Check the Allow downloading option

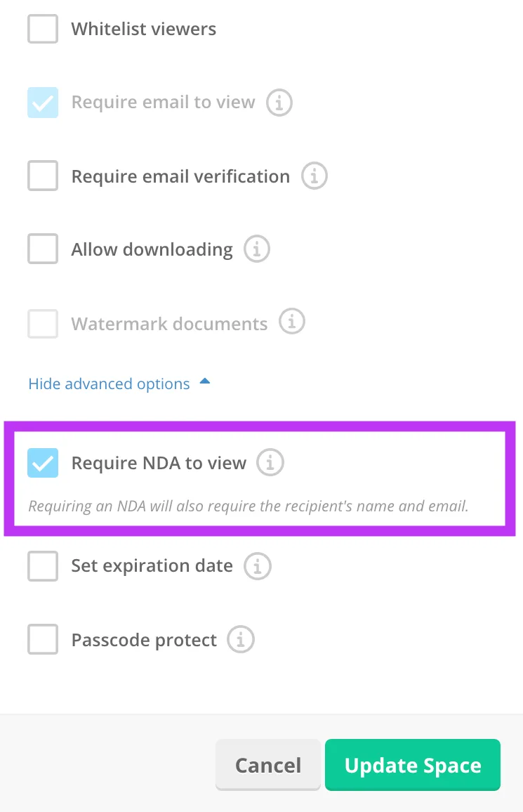coord(43,249)
